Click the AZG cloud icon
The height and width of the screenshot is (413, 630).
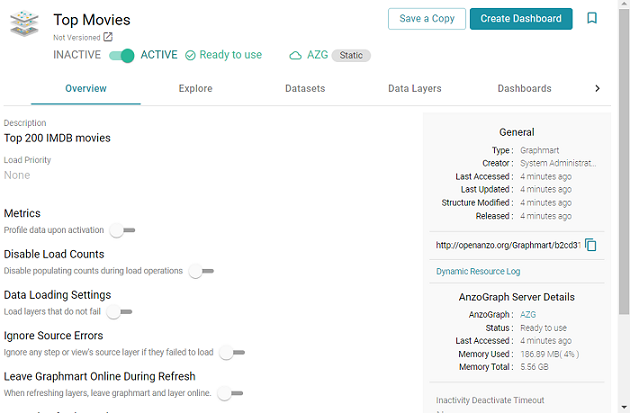tap(295, 56)
